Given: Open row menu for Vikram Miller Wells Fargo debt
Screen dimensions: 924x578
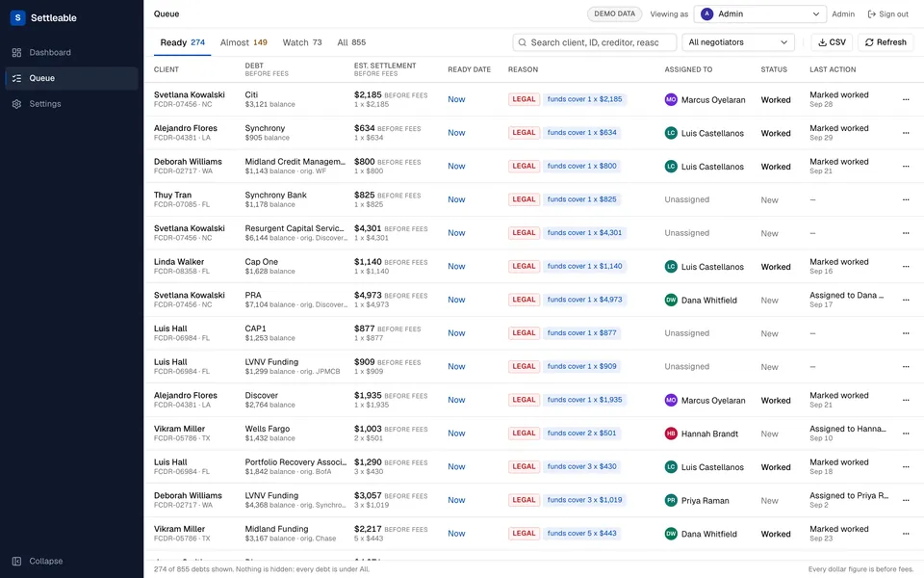Looking at the screenshot, I should click(906, 433).
